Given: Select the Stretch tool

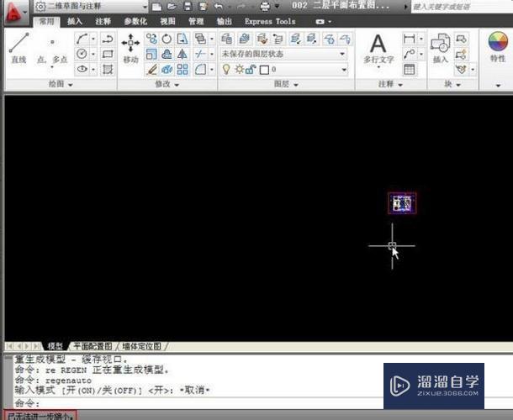Looking at the screenshot, I should tap(182, 39).
